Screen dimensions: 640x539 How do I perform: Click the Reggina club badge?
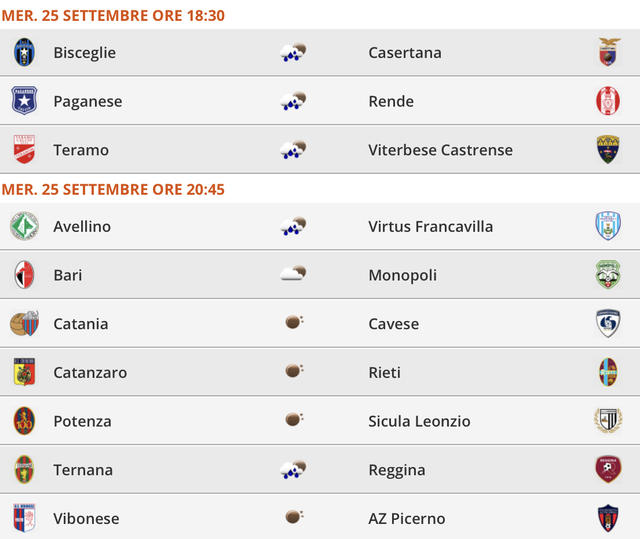(608, 470)
